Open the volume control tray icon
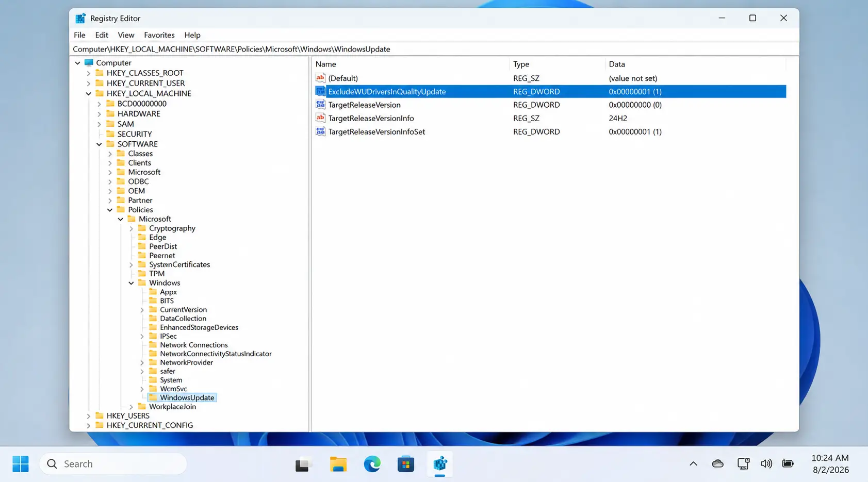 coord(766,464)
